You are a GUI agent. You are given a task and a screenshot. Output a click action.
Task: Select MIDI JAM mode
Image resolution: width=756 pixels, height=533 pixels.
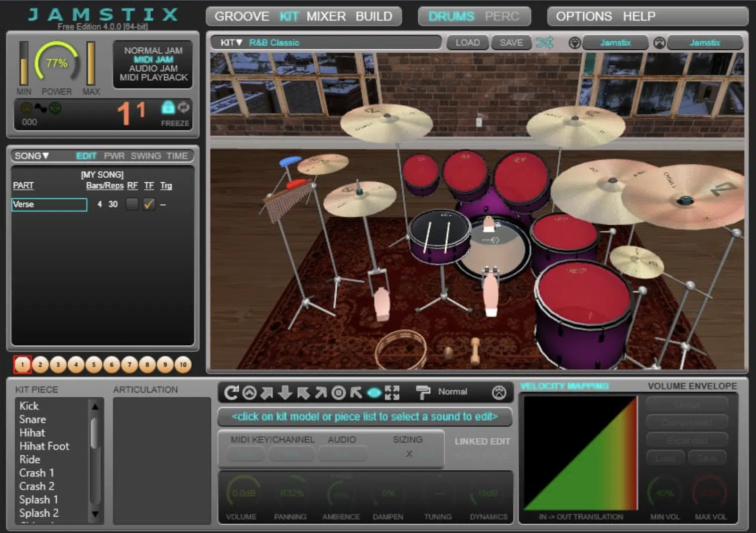pyautogui.click(x=153, y=59)
